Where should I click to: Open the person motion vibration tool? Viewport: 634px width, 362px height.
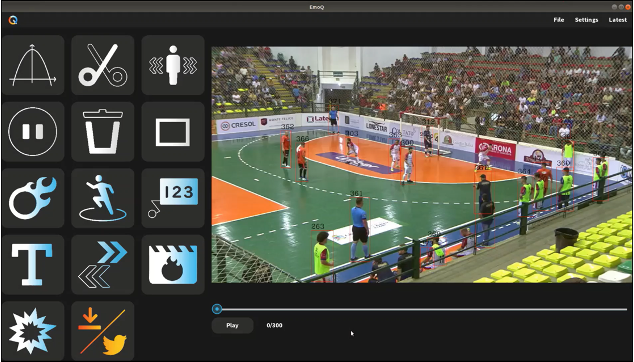tap(173, 65)
